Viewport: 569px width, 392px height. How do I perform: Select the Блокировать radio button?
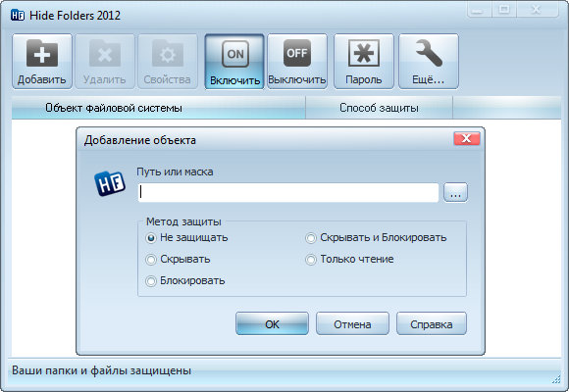(151, 281)
